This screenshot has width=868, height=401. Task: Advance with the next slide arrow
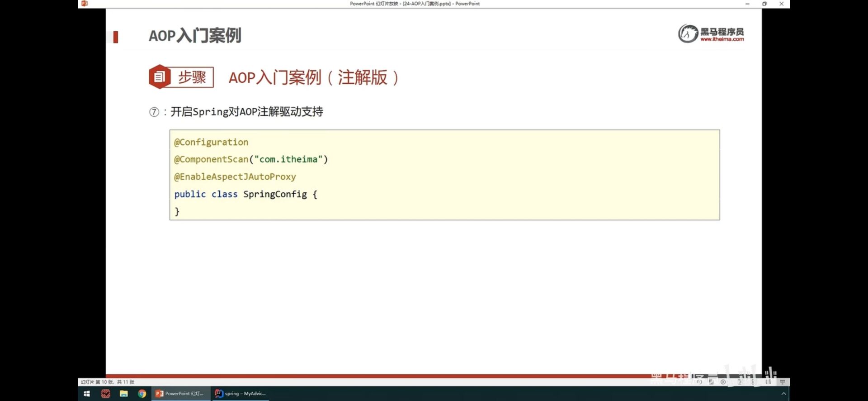723,382
